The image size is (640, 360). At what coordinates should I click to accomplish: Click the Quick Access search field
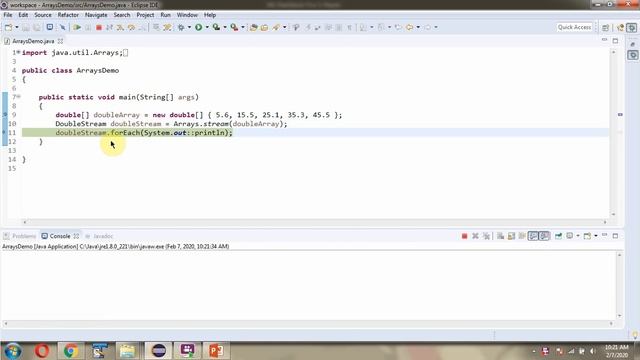coord(574,27)
